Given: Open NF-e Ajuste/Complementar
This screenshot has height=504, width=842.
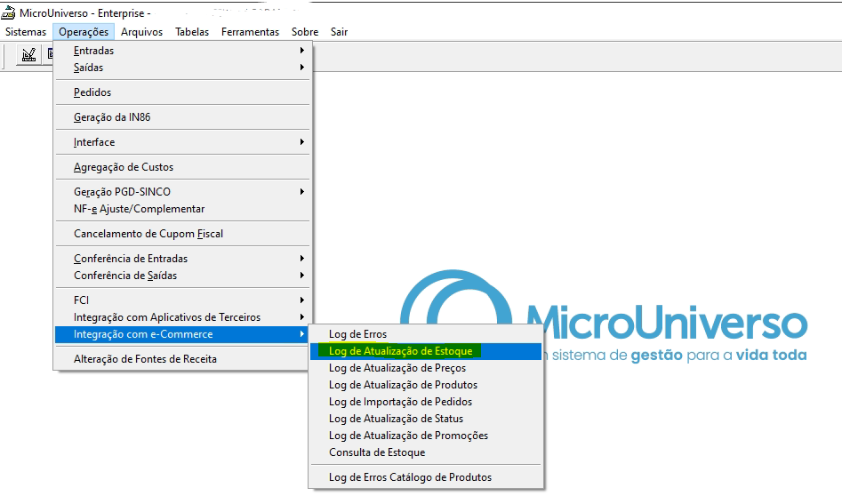Looking at the screenshot, I should 183,209.
